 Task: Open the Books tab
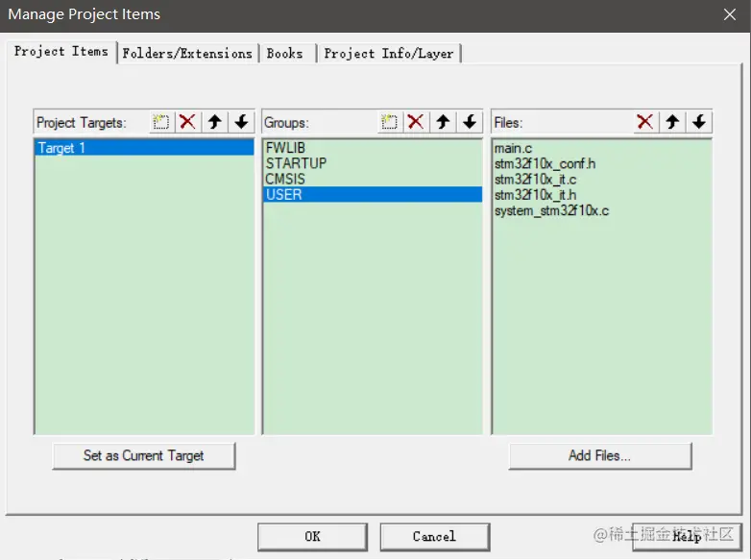click(x=285, y=53)
